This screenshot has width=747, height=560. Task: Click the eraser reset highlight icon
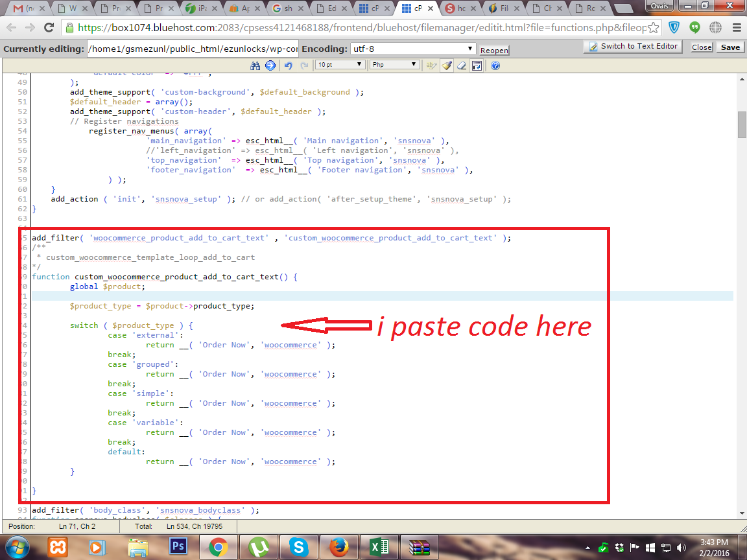(x=462, y=65)
